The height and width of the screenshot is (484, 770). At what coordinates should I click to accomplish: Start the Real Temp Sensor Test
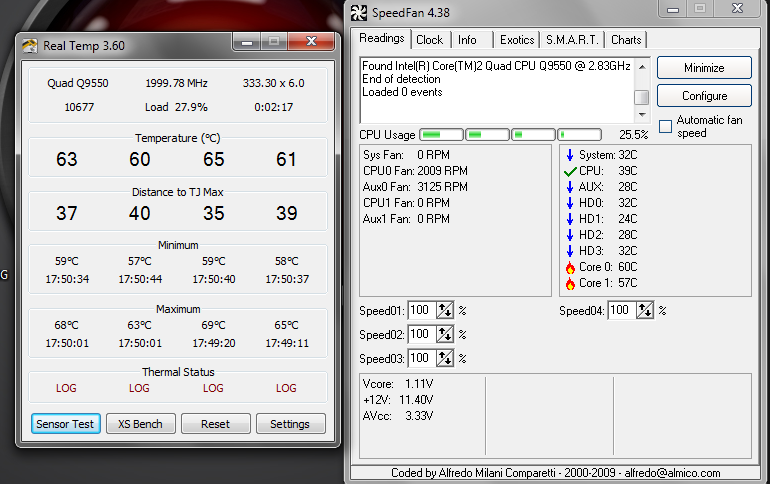(65, 424)
